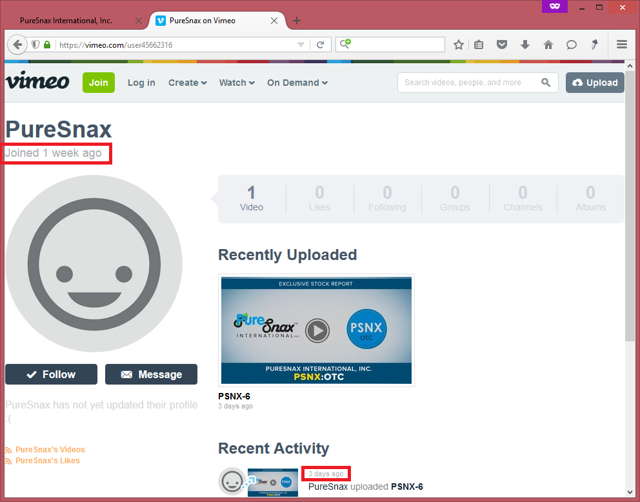Click the address bar URL field

[176, 44]
